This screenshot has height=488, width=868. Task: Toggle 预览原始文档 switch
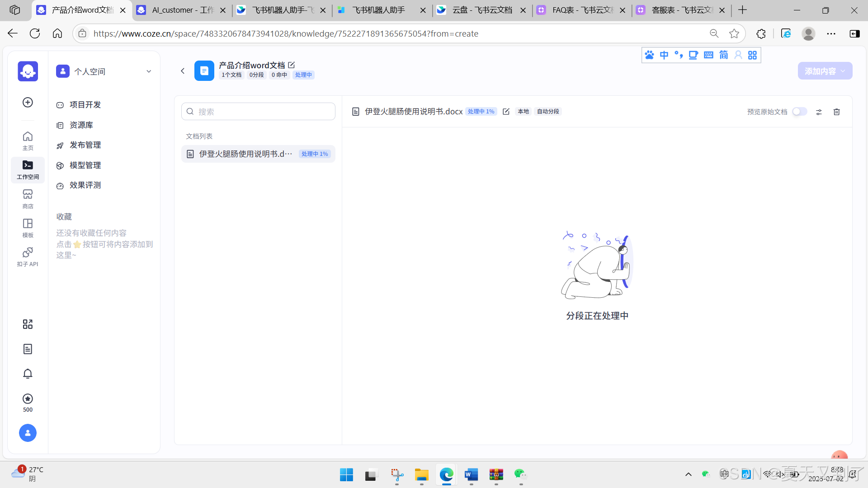tap(799, 112)
